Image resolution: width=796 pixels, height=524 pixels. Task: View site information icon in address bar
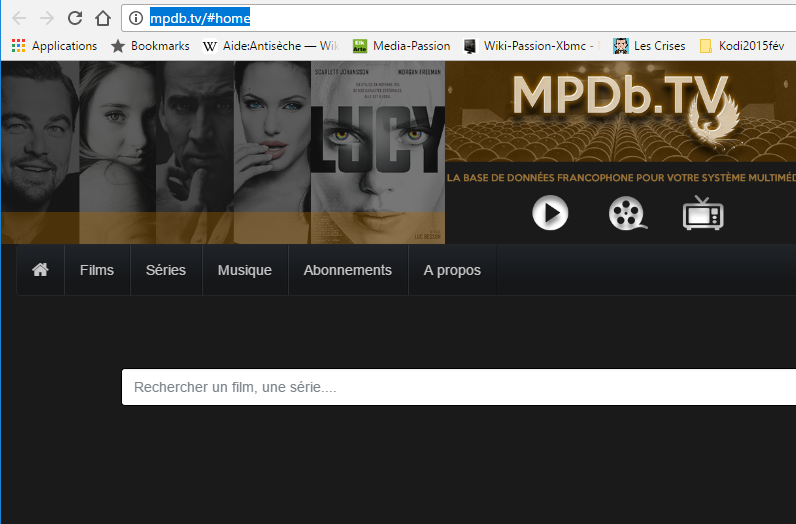[x=136, y=18]
